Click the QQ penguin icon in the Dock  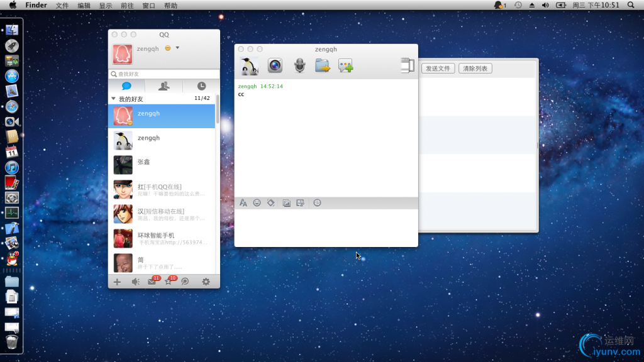coord(13,258)
